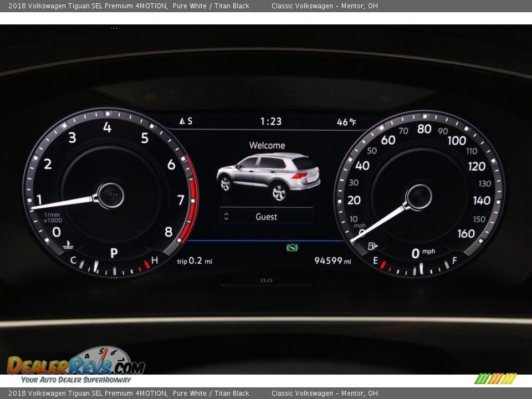This screenshot has height=399, width=532.
Task: Click the trip 0.2 mi readout
Action: pos(195,261)
